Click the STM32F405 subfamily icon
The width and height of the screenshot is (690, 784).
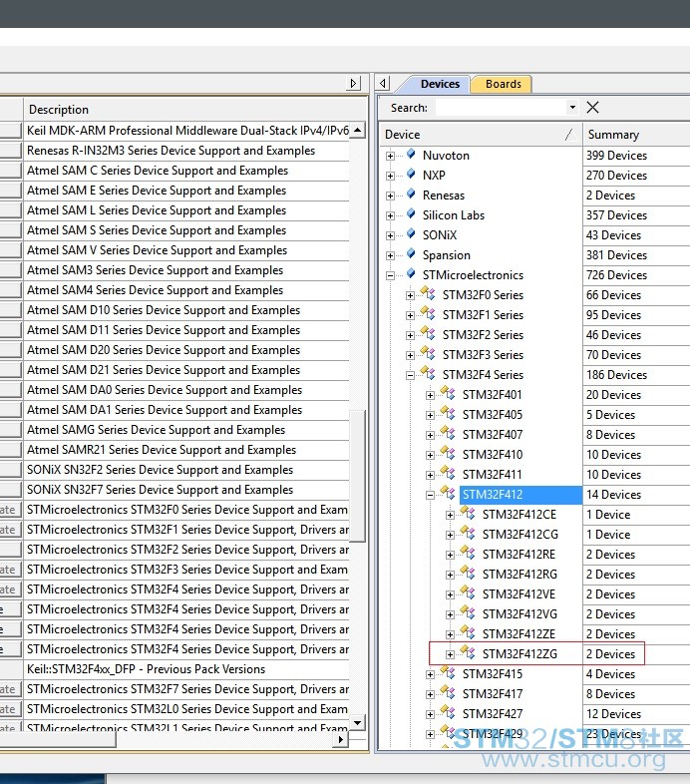click(448, 414)
